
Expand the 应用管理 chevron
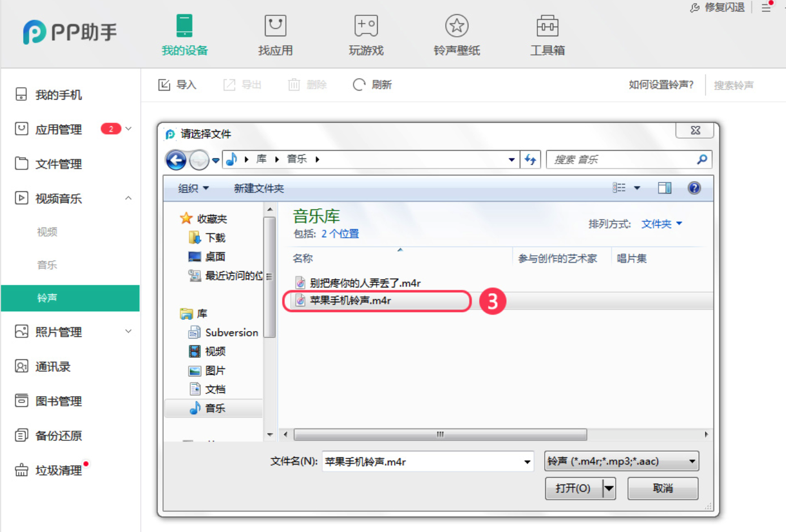click(129, 129)
